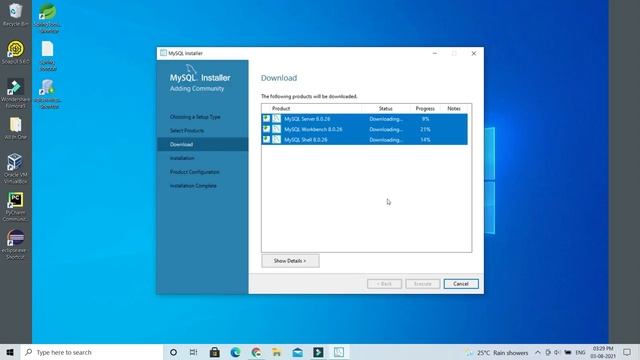
Task: Launch Google Chrome from taskbar
Action: (x=256, y=352)
